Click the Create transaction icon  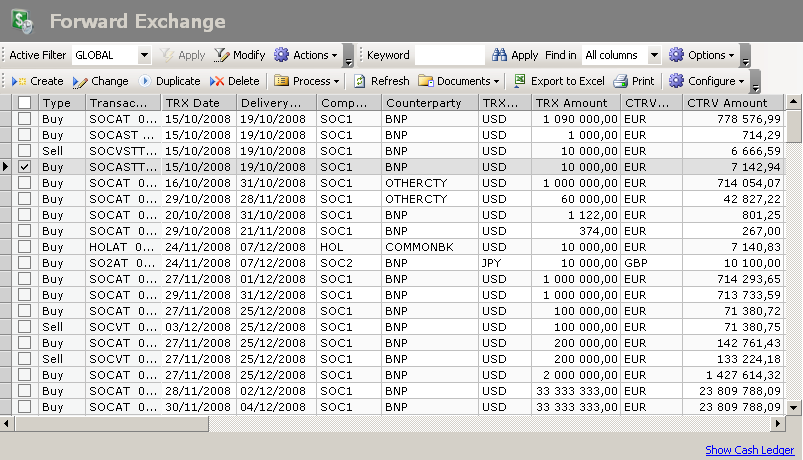(x=19, y=81)
